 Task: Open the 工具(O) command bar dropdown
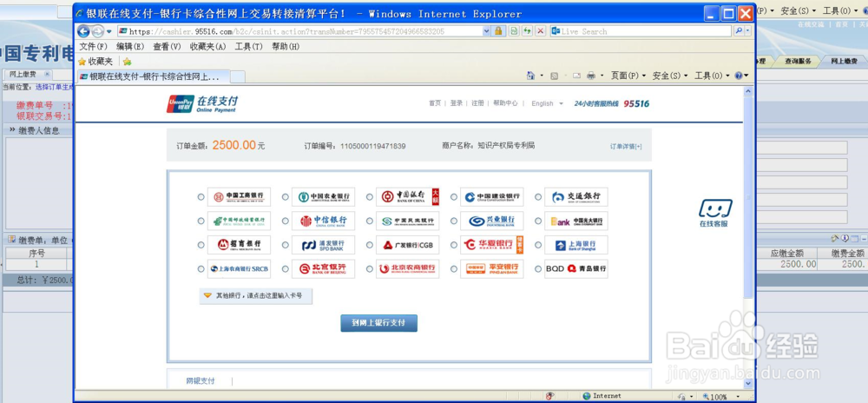[x=712, y=76]
